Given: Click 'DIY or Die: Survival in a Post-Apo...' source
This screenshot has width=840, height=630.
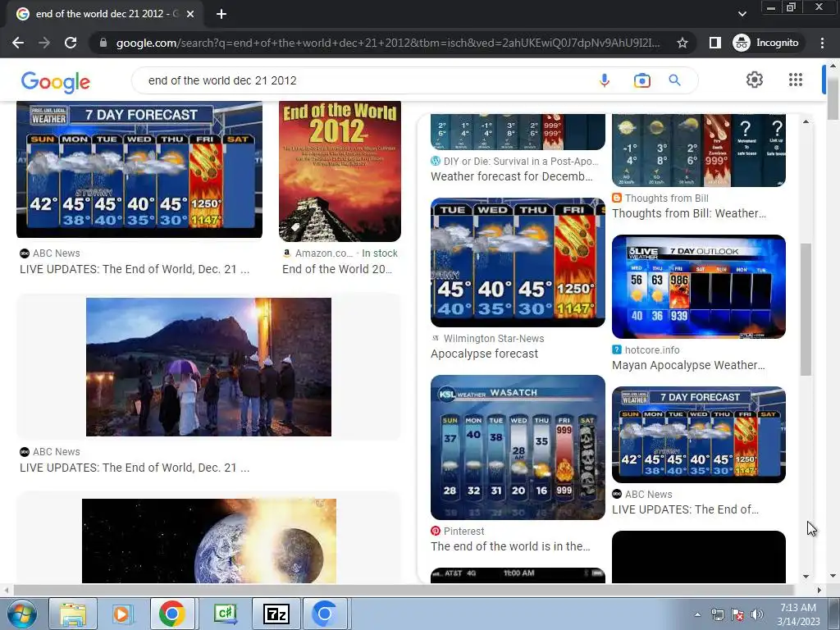Looking at the screenshot, I should coord(521,162).
